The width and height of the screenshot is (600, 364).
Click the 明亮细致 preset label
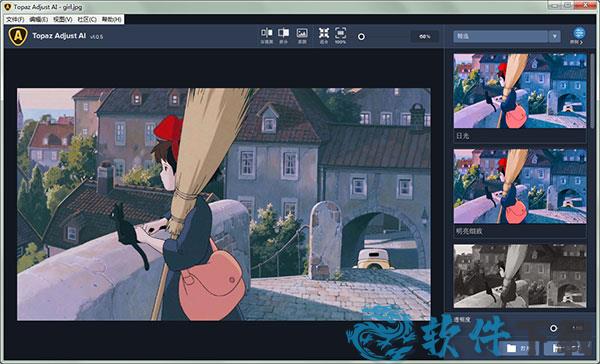(x=469, y=231)
